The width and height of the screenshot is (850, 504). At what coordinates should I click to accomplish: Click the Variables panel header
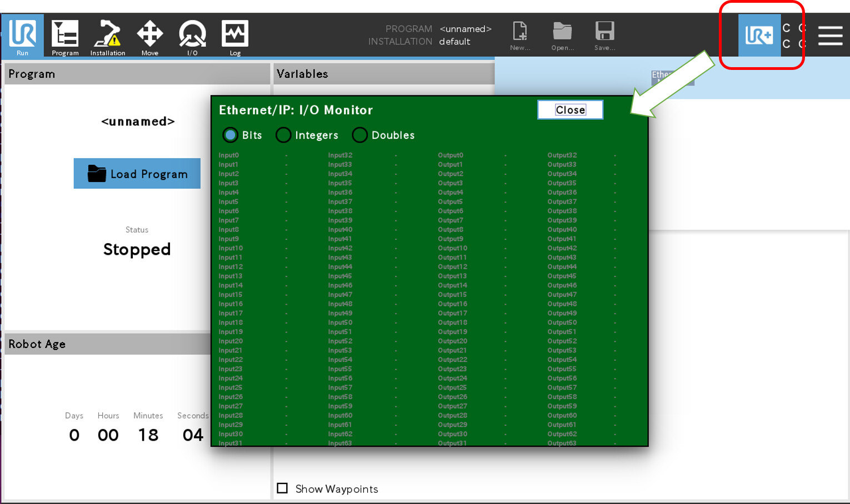coord(384,74)
